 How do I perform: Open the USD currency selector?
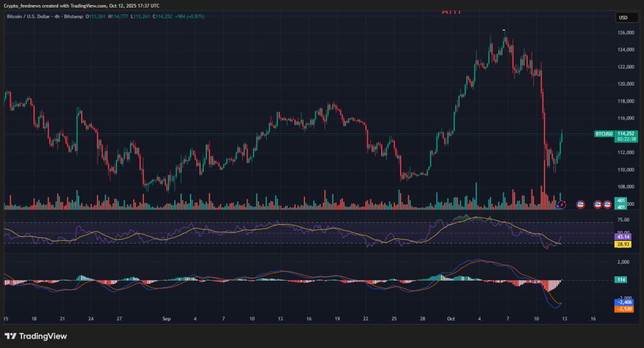coord(626,17)
